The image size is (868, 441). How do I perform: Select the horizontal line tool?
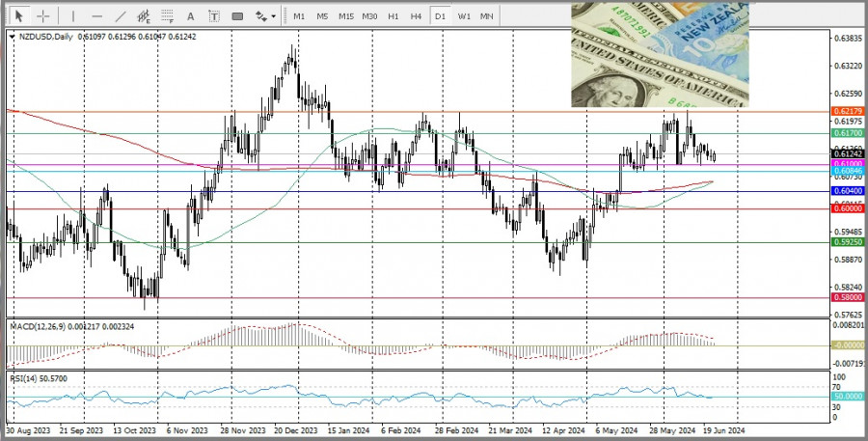point(96,15)
